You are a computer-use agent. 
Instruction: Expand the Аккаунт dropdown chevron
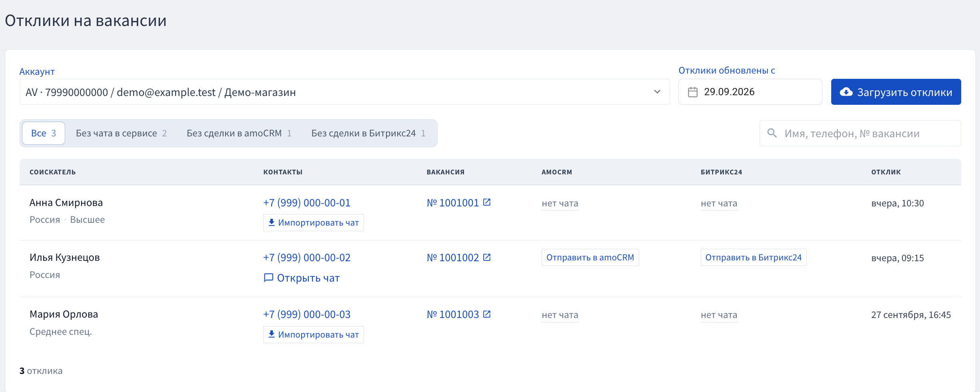coord(657,92)
